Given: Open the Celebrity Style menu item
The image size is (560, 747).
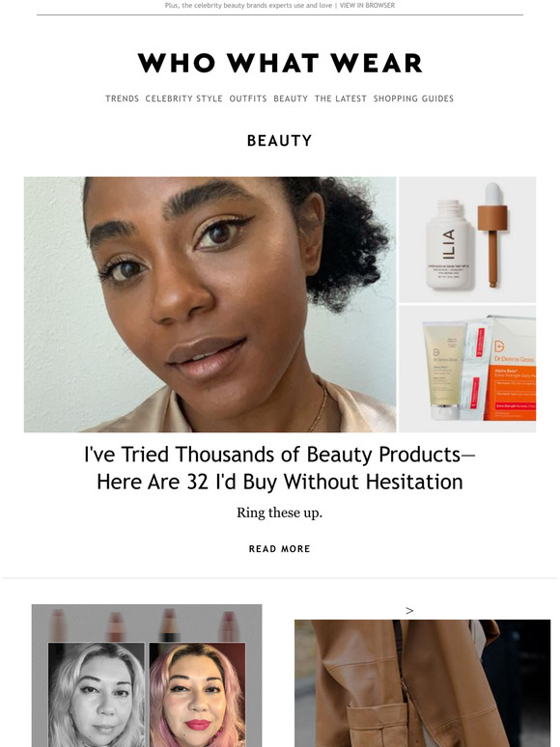Looking at the screenshot, I should pos(184,98).
